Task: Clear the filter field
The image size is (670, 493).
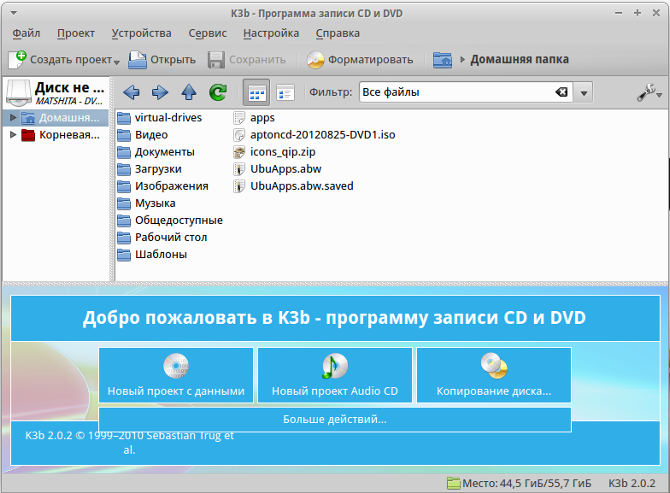Action: (561, 92)
